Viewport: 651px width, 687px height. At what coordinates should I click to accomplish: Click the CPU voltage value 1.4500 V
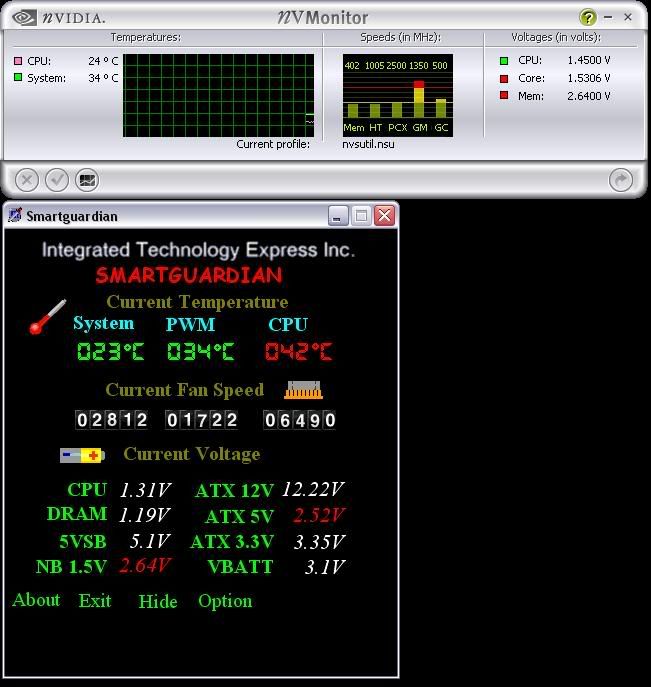coord(589,60)
